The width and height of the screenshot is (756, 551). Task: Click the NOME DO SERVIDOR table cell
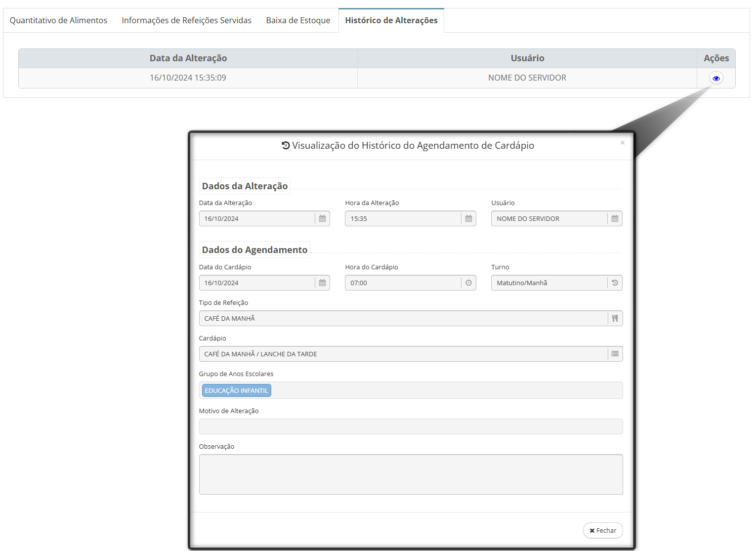[x=527, y=78]
